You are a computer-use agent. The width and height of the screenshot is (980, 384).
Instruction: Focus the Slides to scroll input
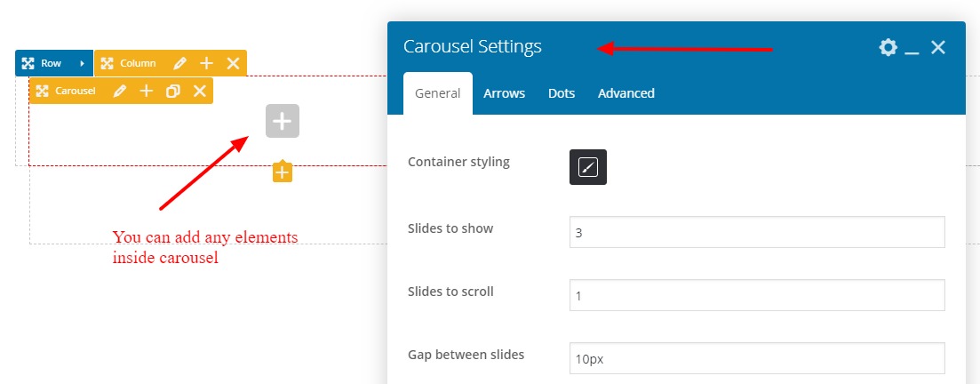pyautogui.click(x=756, y=295)
